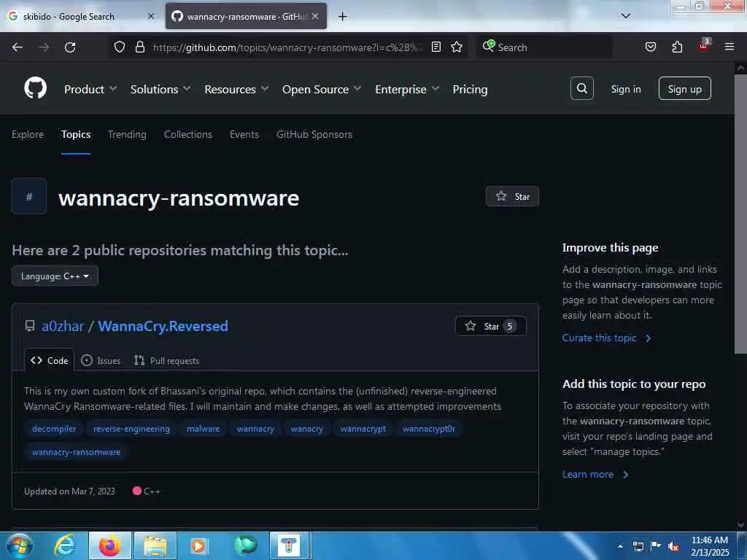Viewport: 747px width, 560px height.
Task: Open the repository Issues tab
Action: tap(101, 360)
